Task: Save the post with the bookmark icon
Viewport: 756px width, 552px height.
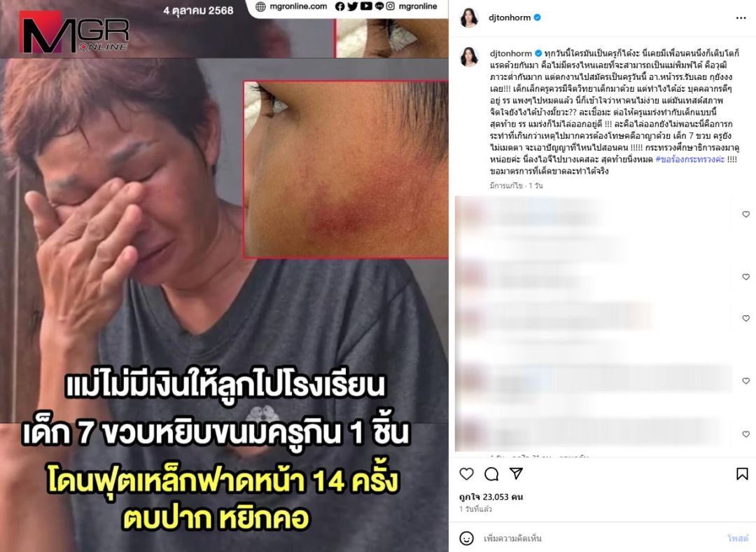Action: (x=742, y=474)
